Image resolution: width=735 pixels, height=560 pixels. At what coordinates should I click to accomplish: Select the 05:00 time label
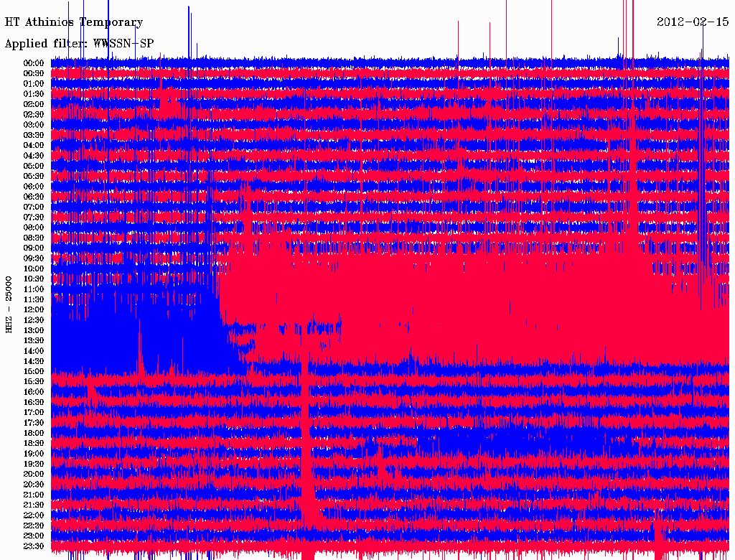coord(34,166)
